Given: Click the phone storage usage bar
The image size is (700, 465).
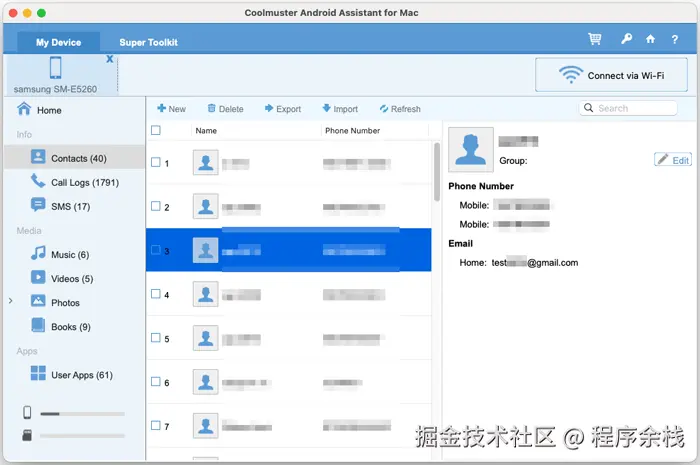Looking at the screenshot, I should point(82,414).
